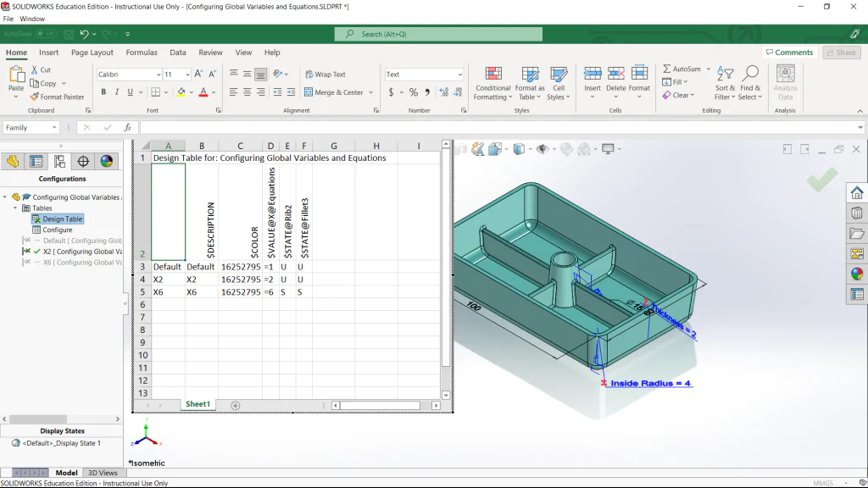Open the Page Layout ribbon tab

click(x=92, y=53)
